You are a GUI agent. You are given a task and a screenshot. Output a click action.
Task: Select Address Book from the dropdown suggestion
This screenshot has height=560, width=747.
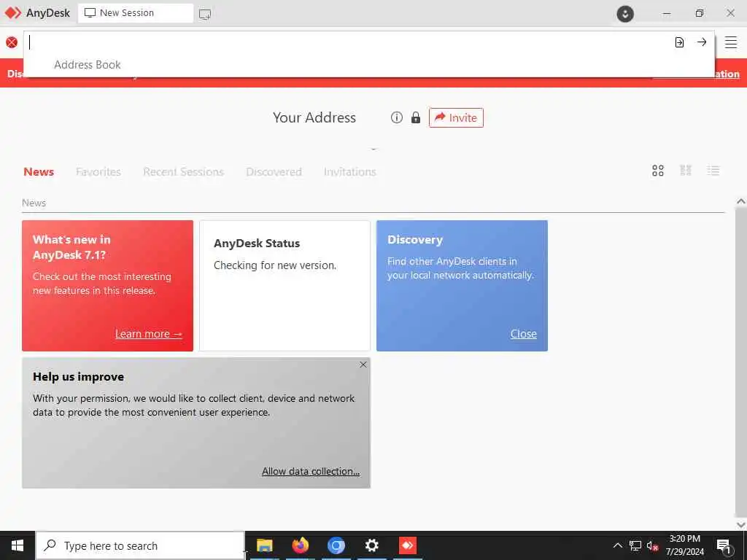(88, 65)
